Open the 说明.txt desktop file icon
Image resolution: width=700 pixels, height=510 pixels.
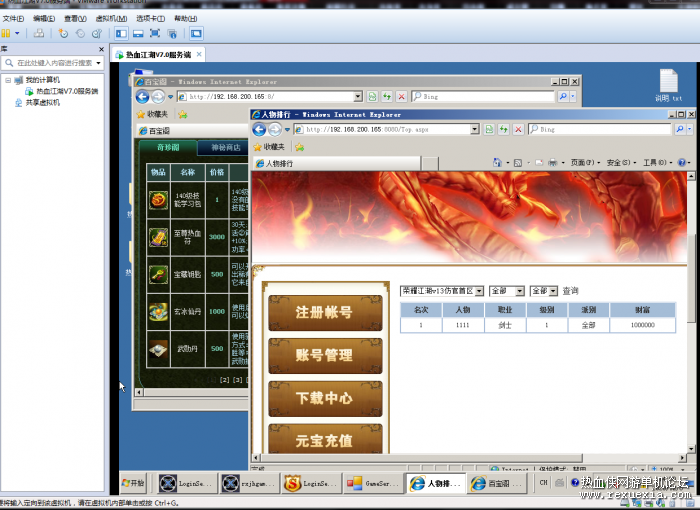[668, 85]
